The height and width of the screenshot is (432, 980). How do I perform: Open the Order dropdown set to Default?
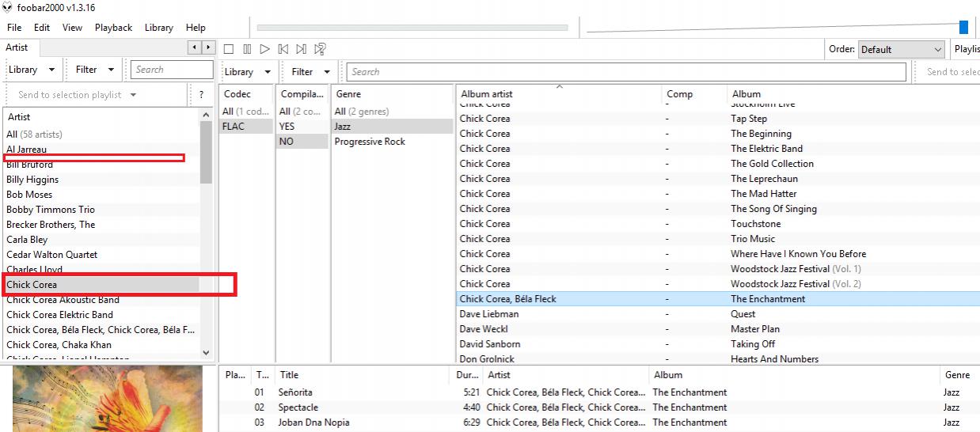pyautogui.click(x=901, y=49)
